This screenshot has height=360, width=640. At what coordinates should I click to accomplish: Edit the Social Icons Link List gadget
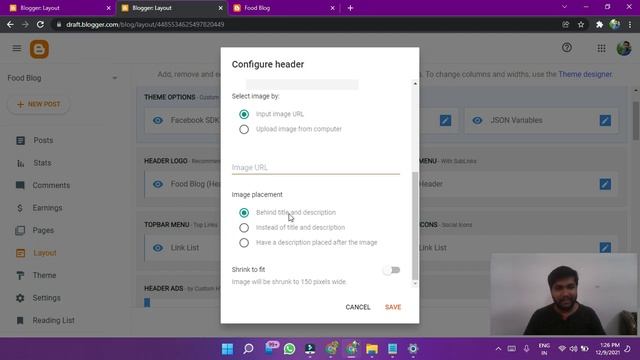point(605,248)
